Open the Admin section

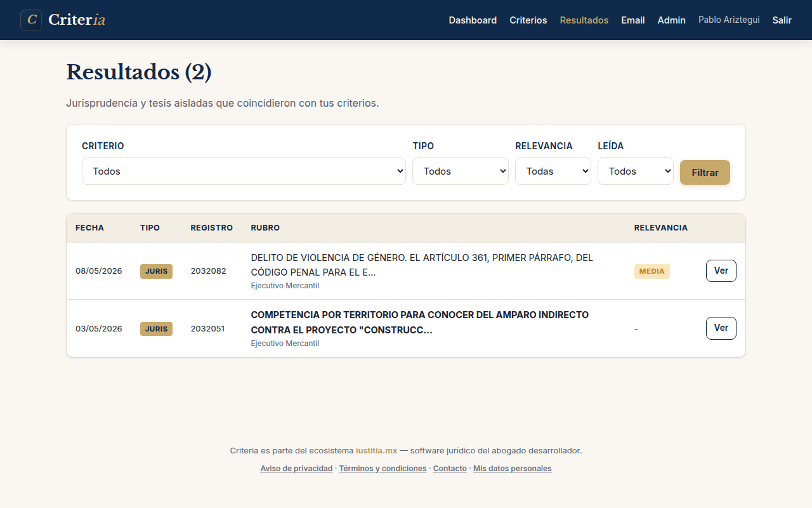[671, 20]
